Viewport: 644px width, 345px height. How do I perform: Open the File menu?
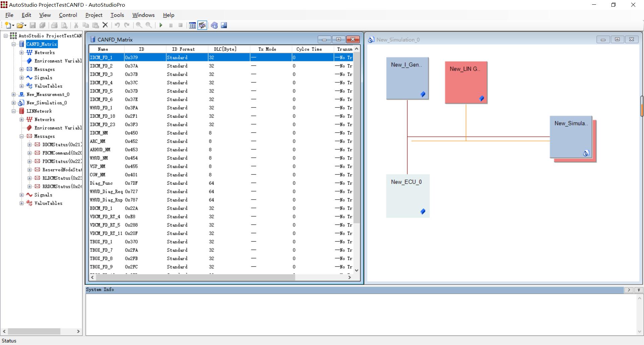[9, 15]
